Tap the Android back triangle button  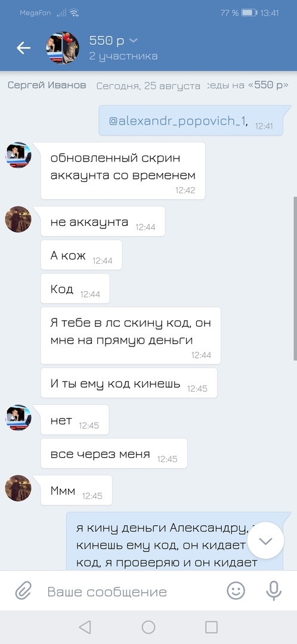point(85,627)
